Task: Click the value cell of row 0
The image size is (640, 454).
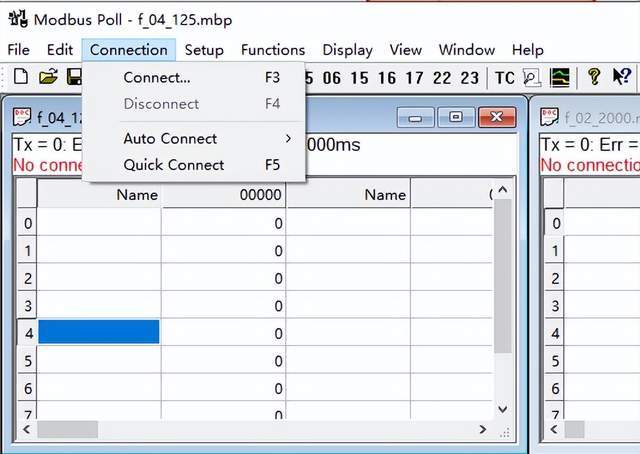Action: pos(224,223)
